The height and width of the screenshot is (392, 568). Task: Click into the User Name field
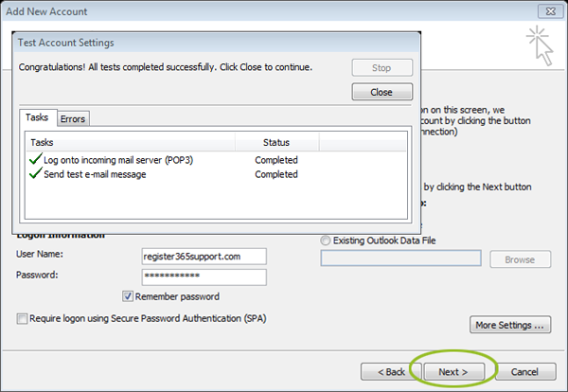click(x=204, y=257)
